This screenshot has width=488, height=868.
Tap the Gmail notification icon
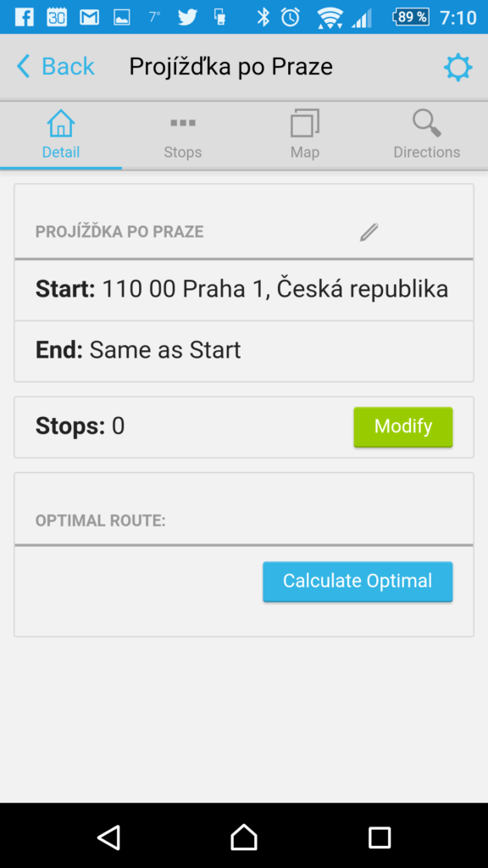tap(89, 17)
